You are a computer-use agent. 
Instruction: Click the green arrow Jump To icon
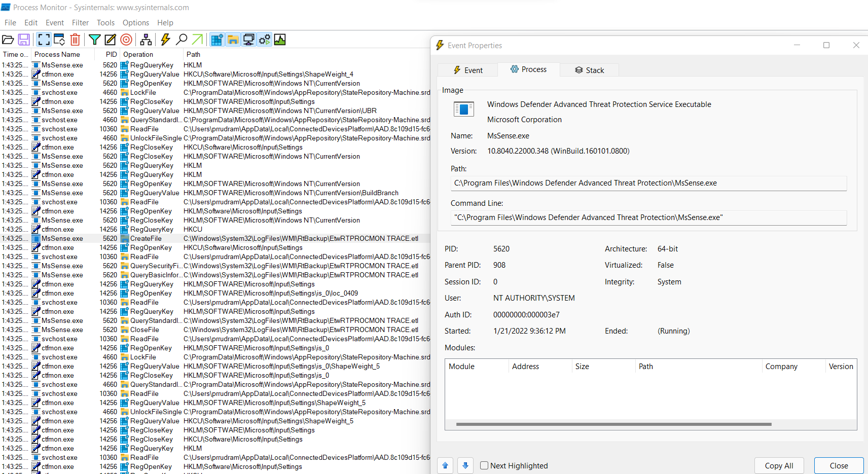click(197, 40)
